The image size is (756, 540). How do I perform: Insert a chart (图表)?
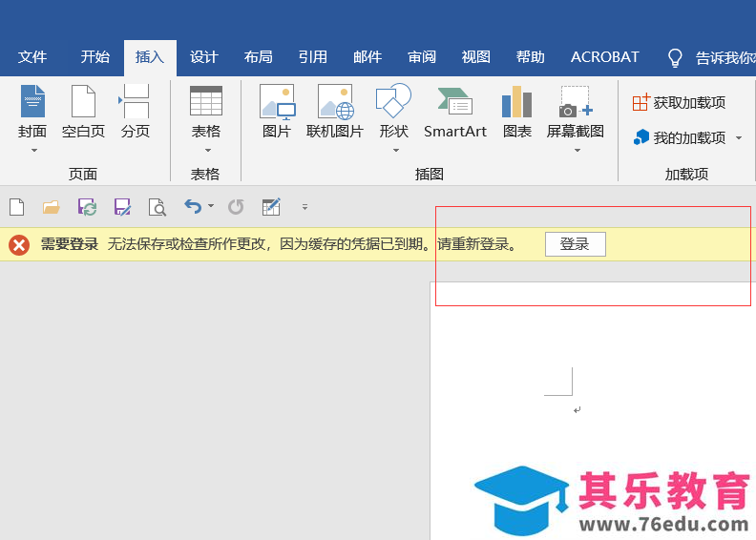[516, 112]
